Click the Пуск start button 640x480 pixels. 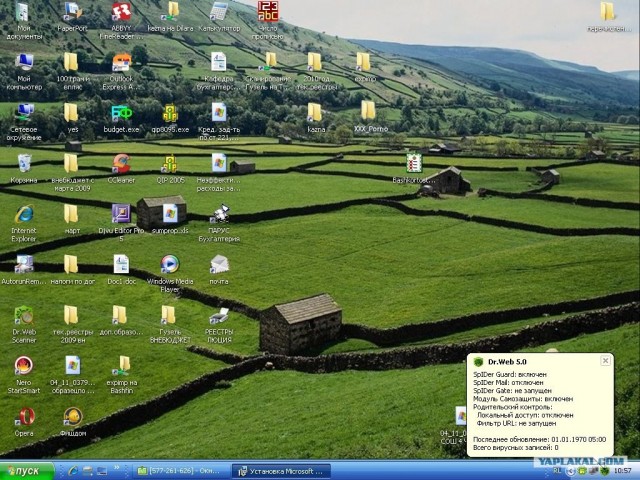click(28, 470)
